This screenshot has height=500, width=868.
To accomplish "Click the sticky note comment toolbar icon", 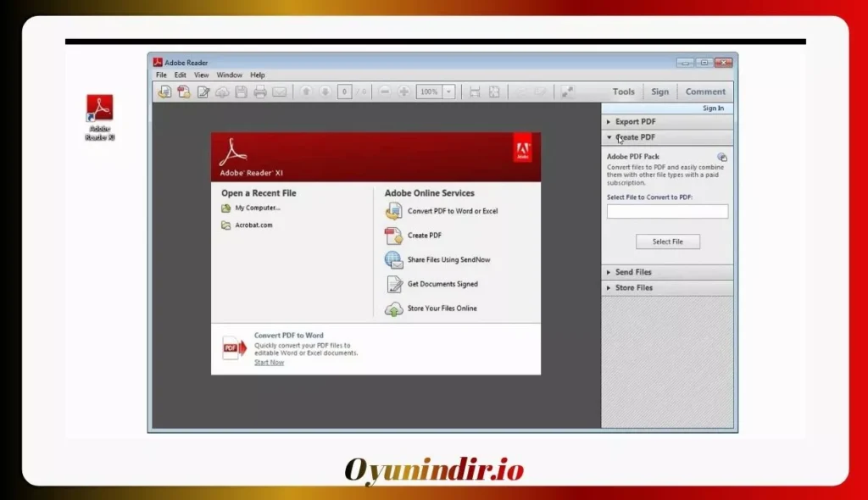I will [x=521, y=92].
